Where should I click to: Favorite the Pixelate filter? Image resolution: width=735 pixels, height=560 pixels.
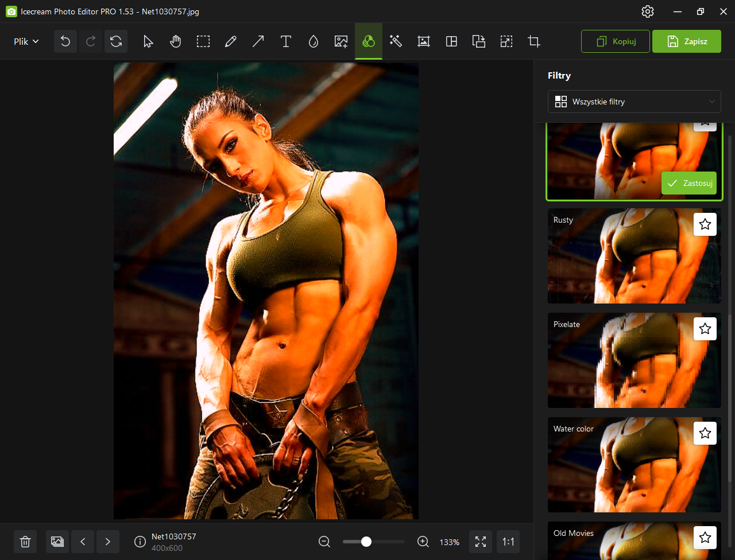tap(705, 329)
